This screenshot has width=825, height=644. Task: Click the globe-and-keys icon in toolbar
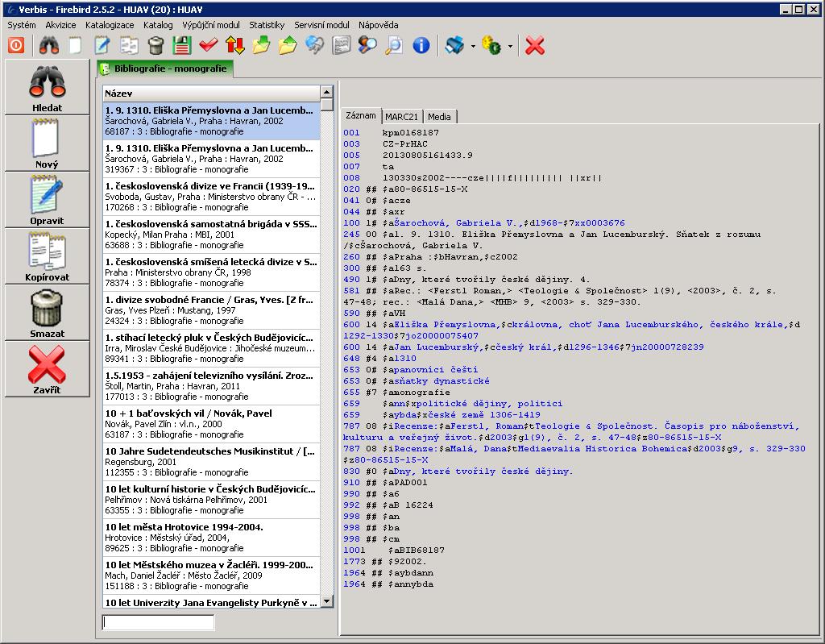[315, 45]
